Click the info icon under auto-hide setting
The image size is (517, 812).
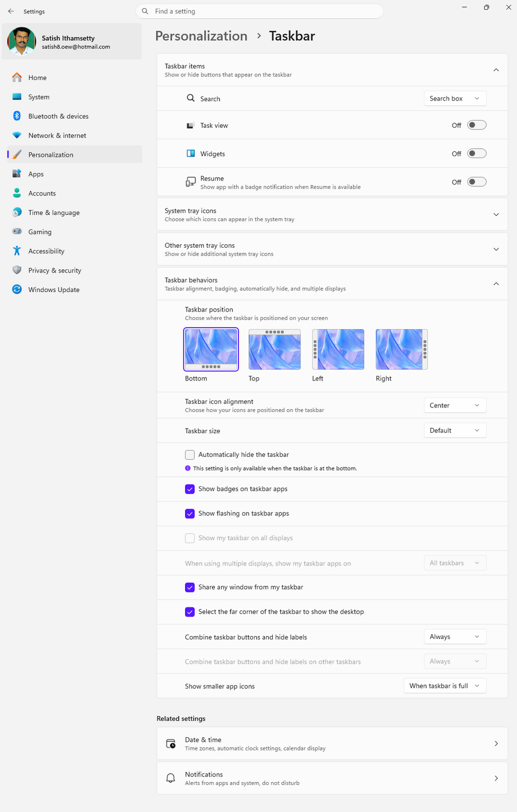pos(188,468)
